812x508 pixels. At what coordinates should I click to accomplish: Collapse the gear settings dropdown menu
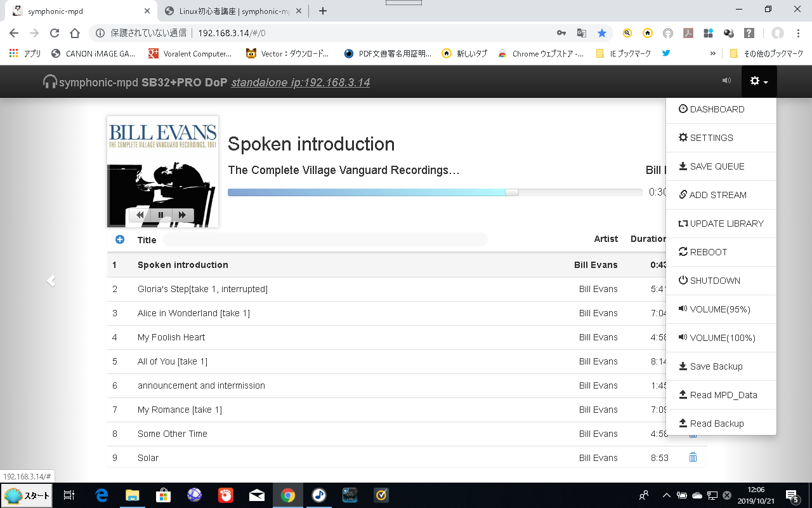[759, 81]
